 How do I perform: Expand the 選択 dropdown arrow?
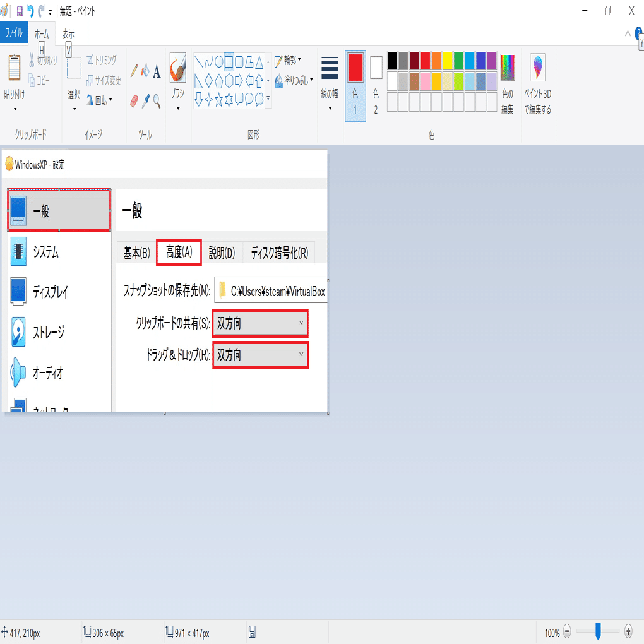point(75,109)
